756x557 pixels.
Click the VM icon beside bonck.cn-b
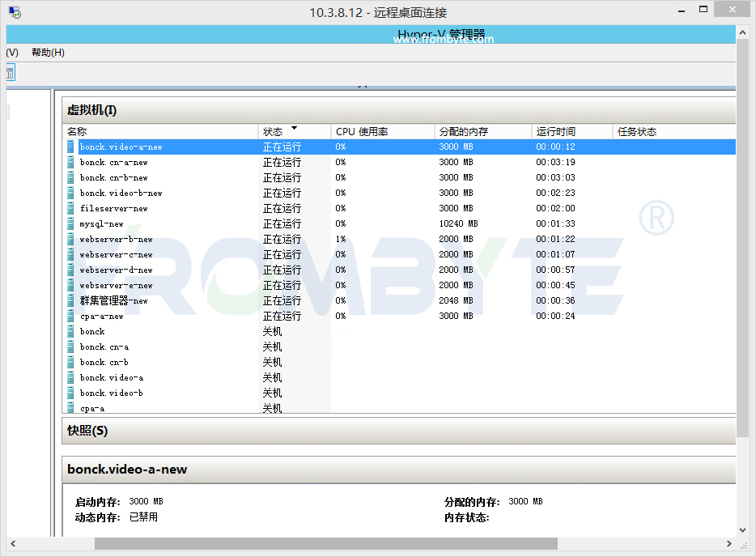(x=71, y=362)
